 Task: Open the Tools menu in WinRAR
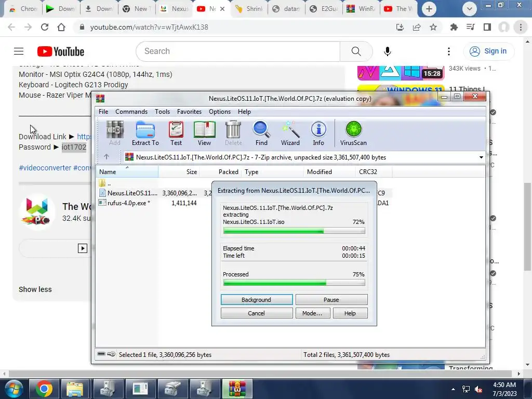[162, 112]
